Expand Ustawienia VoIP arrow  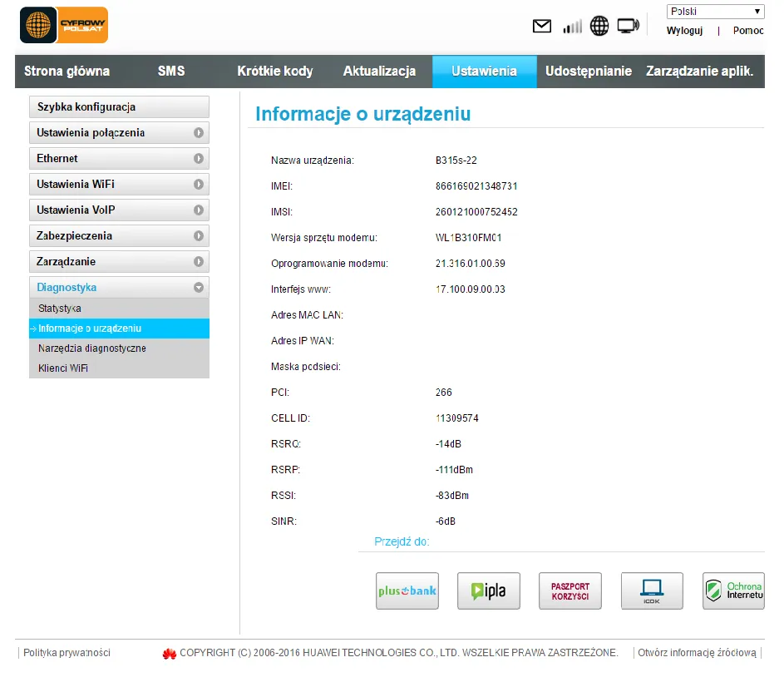point(199,210)
